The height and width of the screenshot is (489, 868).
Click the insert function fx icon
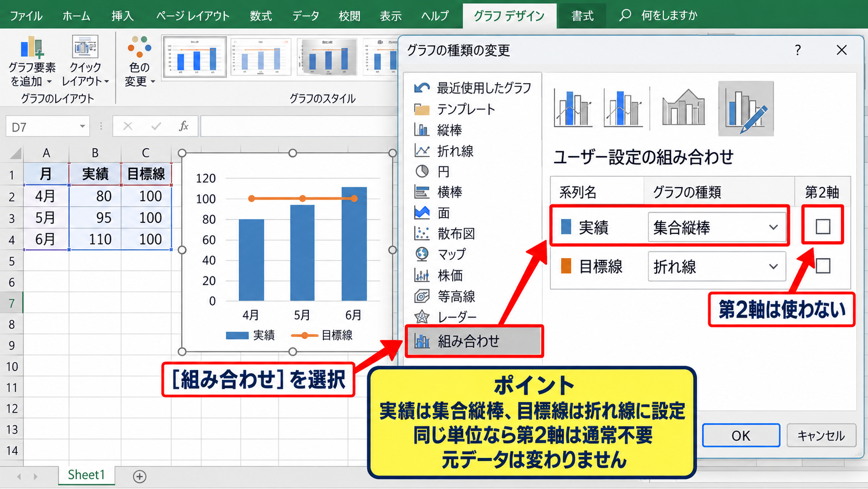183,126
